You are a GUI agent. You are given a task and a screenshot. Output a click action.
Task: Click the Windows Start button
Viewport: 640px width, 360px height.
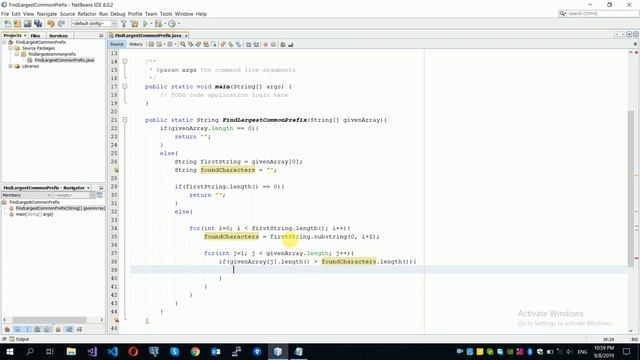10,351
